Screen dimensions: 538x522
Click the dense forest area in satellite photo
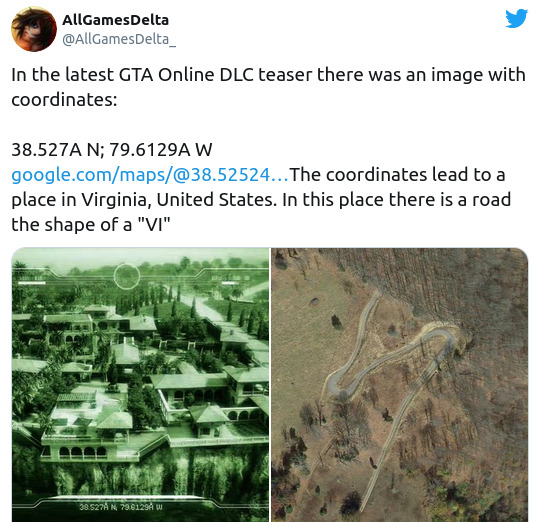pyautogui.click(x=463, y=281)
